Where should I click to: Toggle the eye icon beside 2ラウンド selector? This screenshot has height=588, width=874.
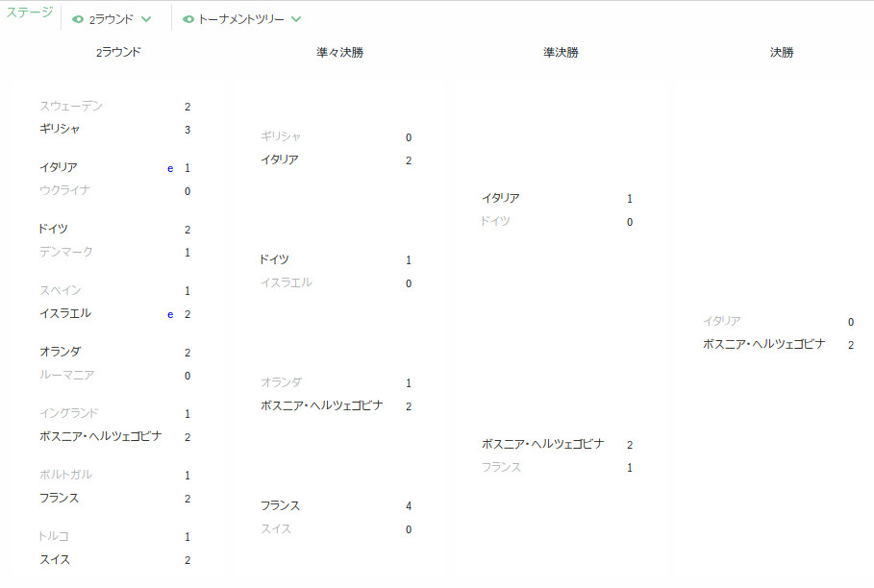pos(78,19)
